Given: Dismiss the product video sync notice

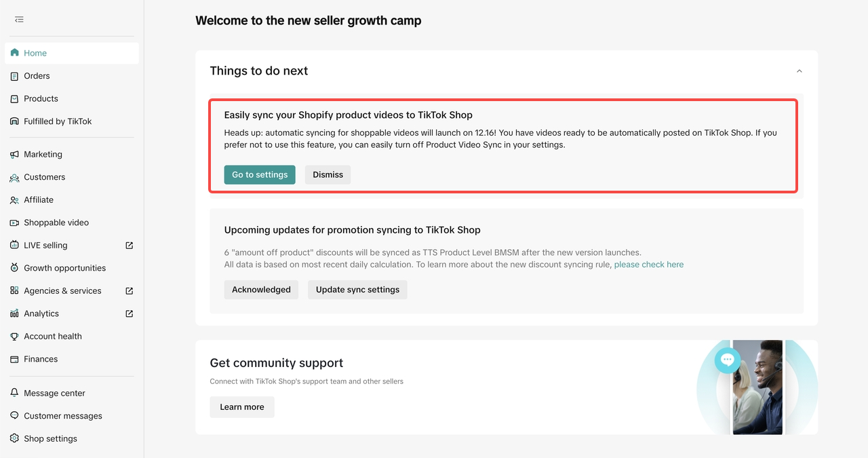Looking at the screenshot, I should tap(328, 174).
